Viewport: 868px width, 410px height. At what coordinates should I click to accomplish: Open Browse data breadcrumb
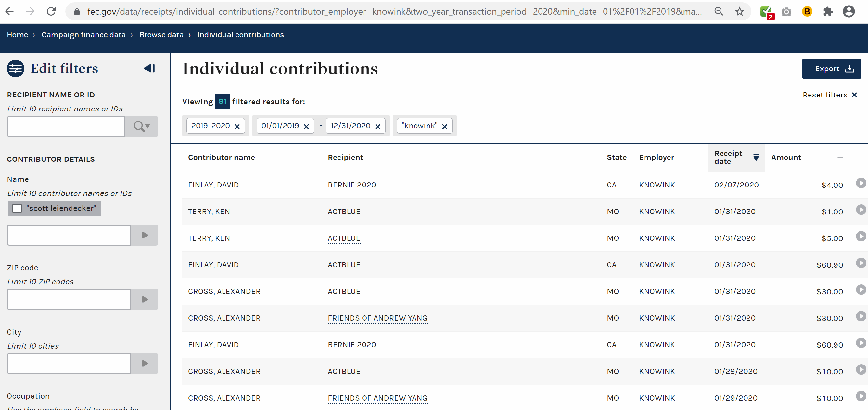161,35
